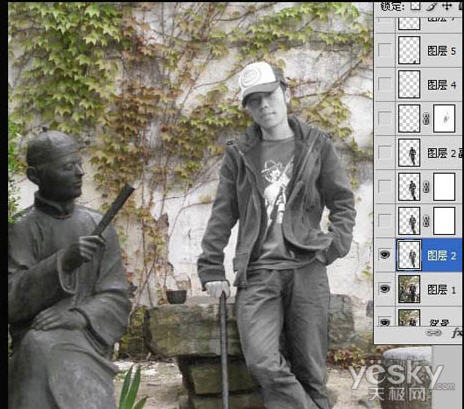Select figure thumbnail of masked layer below 图层 2 副本

[409, 187]
